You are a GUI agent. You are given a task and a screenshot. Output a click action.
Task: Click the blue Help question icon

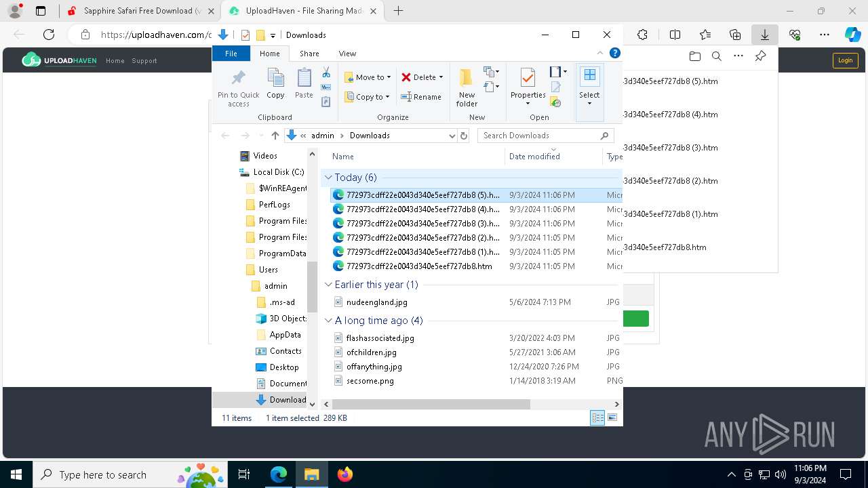(615, 53)
